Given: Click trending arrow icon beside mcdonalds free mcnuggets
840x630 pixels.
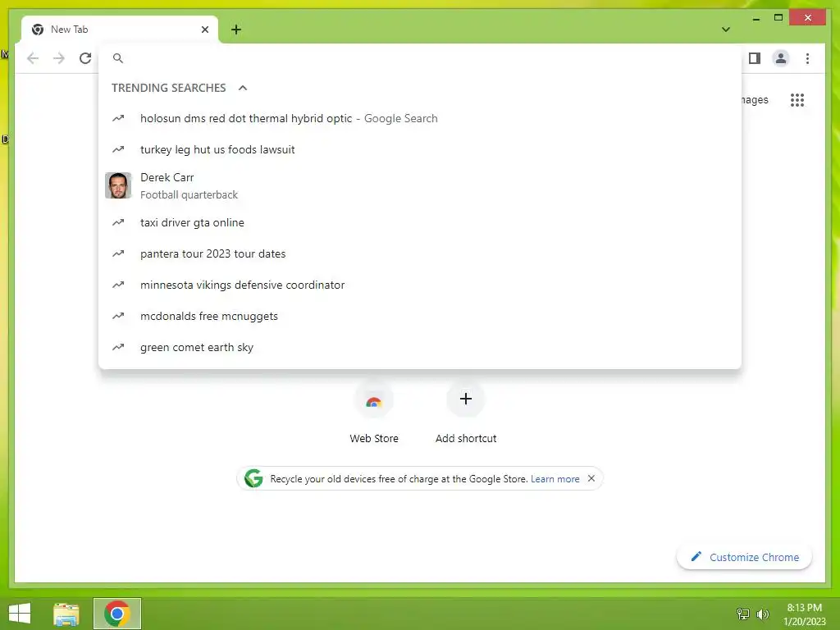Looking at the screenshot, I should click(x=118, y=316).
